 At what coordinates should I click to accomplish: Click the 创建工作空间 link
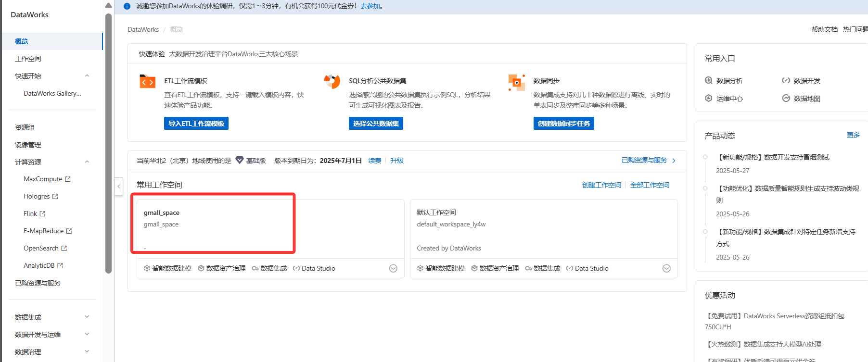[601, 185]
